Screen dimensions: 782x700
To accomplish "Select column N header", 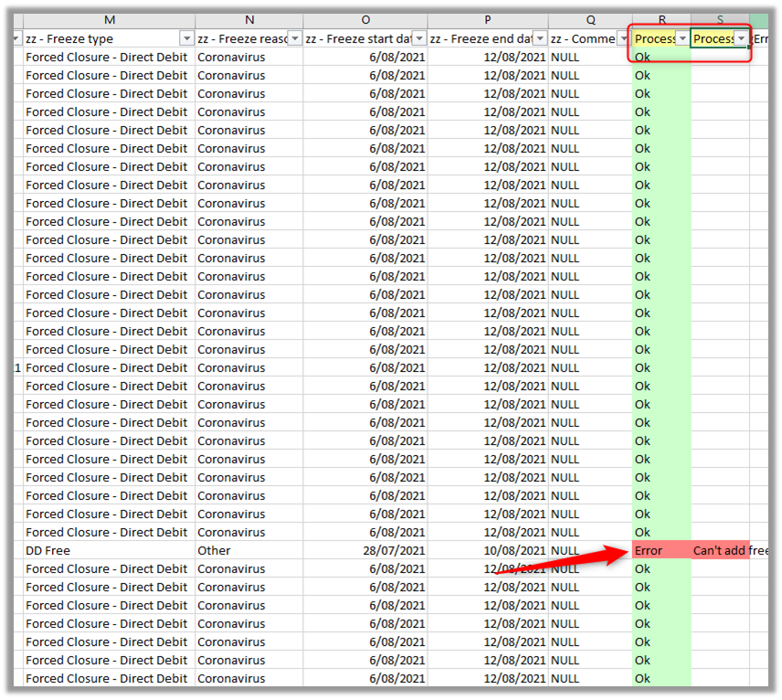I will click(249, 20).
